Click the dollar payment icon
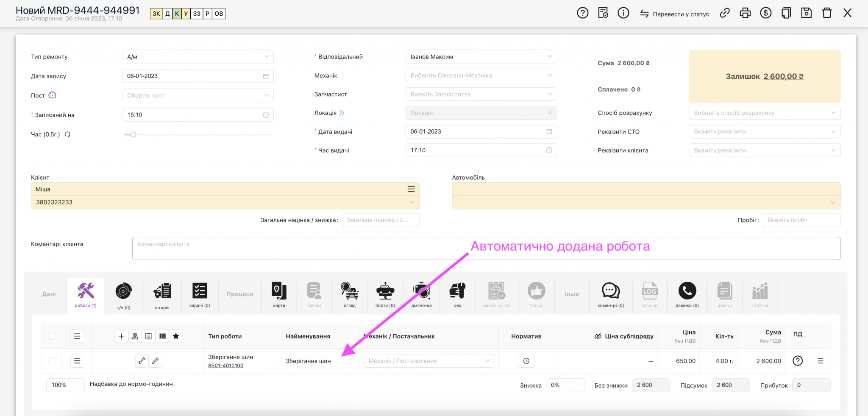 (x=765, y=13)
